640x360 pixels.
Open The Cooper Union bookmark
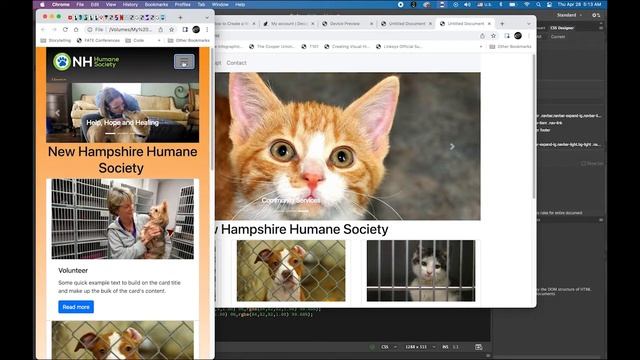pos(272,47)
